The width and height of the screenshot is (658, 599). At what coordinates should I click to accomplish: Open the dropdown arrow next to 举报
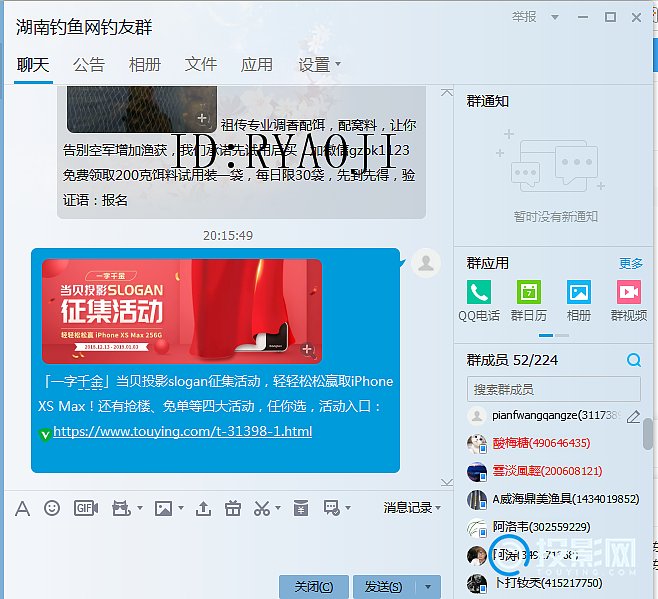[x=554, y=17]
